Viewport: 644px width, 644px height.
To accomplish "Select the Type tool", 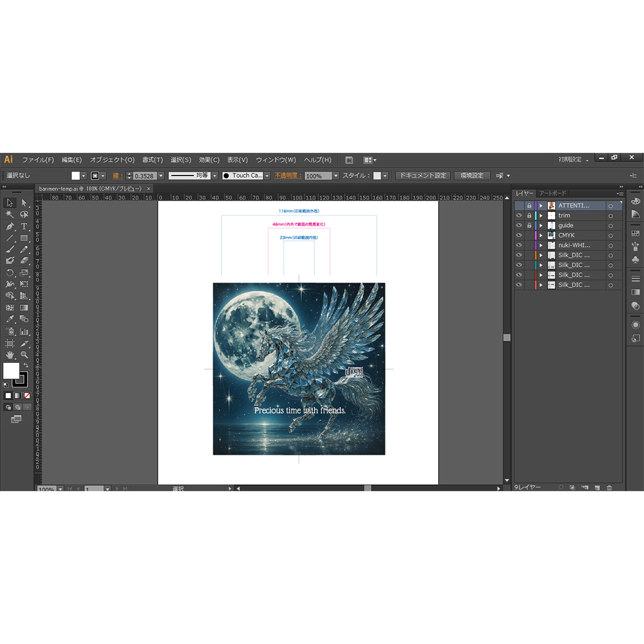I will (24, 226).
